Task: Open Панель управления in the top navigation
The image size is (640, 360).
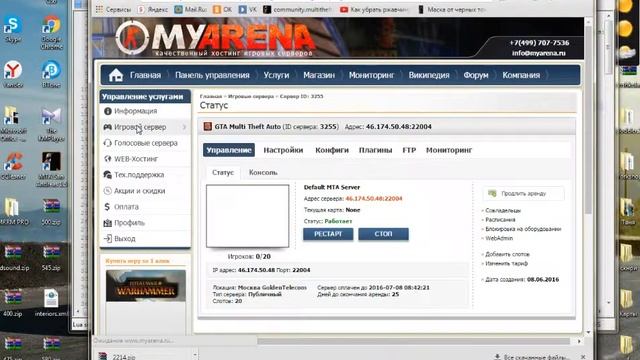Action: coord(212,75)
